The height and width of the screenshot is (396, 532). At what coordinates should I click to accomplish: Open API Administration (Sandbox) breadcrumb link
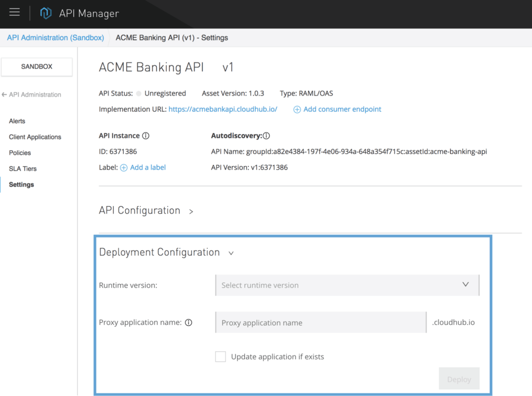click(56, 37)
